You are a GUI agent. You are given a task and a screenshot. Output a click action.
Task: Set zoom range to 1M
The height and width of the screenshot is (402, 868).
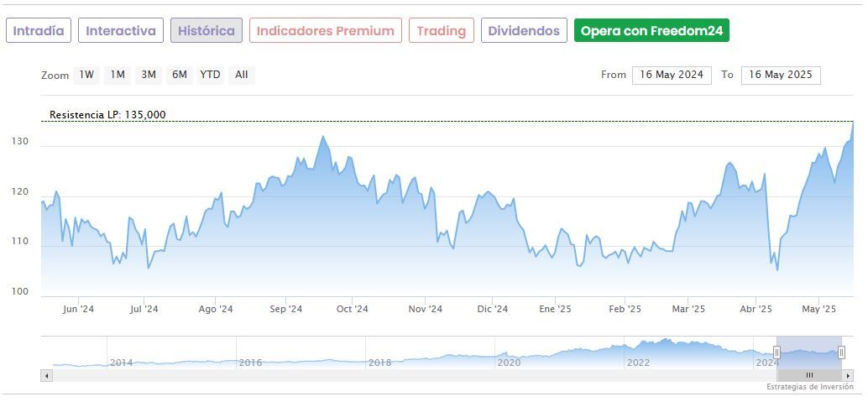pyautogui.click(x=118, y=75)
